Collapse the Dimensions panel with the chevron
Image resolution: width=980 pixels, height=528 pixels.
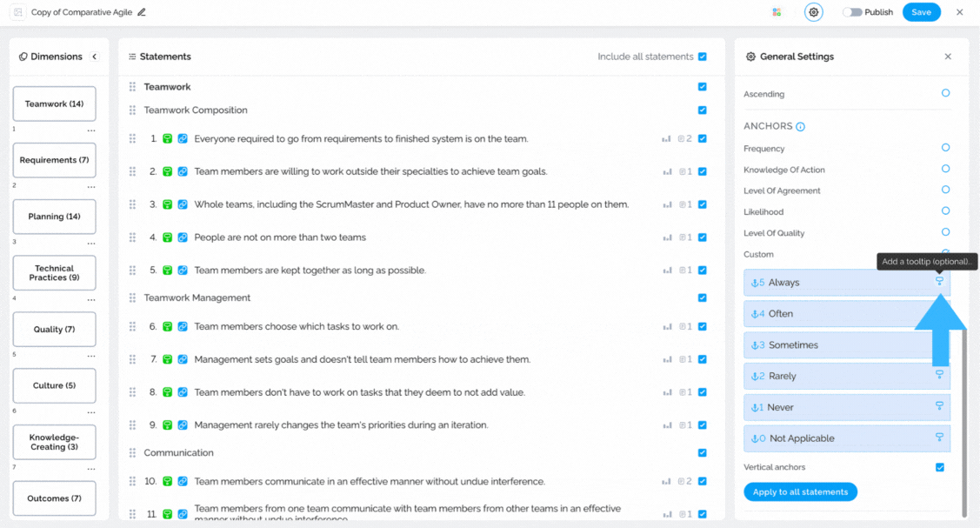95,57
